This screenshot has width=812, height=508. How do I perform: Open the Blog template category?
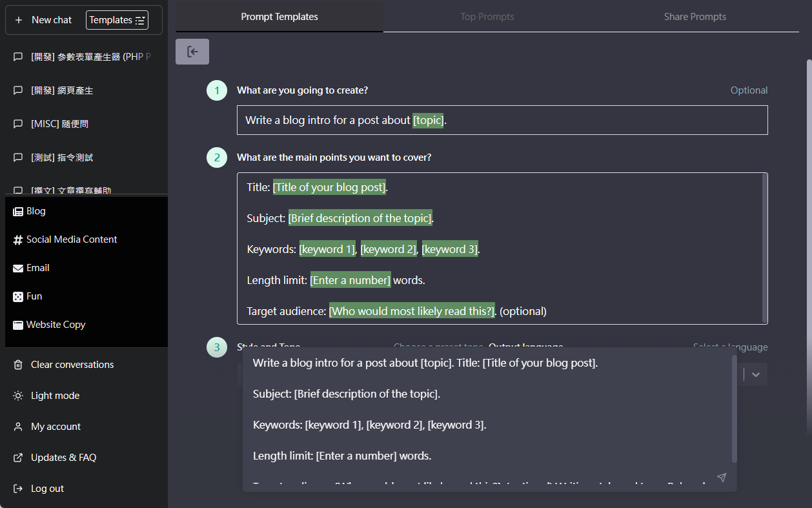click(36, 211)
